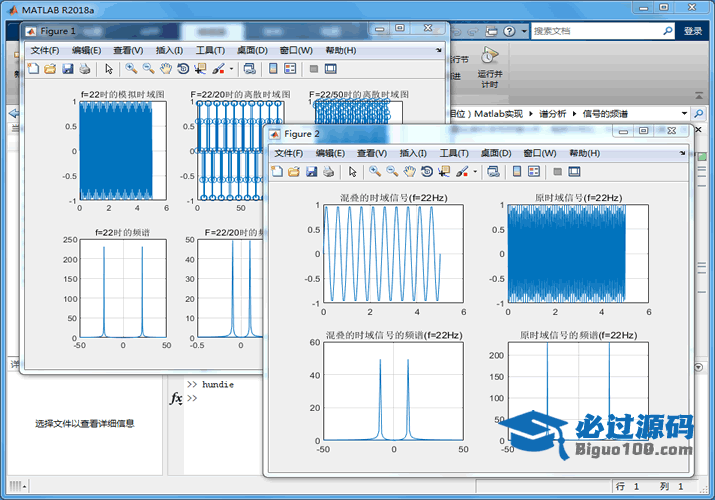This screenshot has width=715, height=500.
Task: Open 窗口(W) menu in Figure 2
Action: click(x=540, y=153)
